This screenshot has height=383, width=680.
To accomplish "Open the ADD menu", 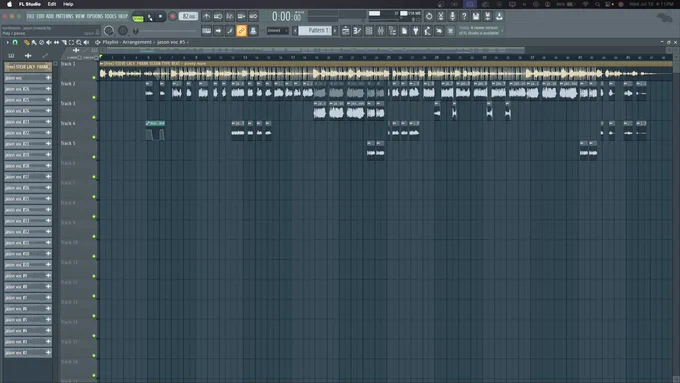I will (x=50, y=16).
